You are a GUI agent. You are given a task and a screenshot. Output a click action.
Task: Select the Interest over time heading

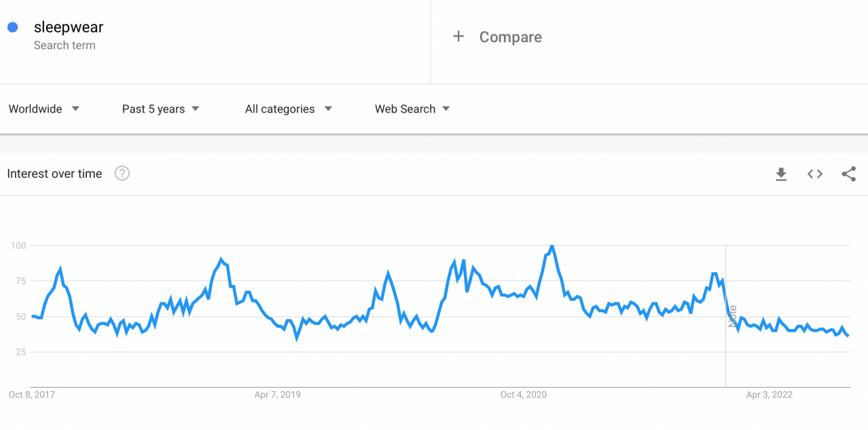(54, 174)
